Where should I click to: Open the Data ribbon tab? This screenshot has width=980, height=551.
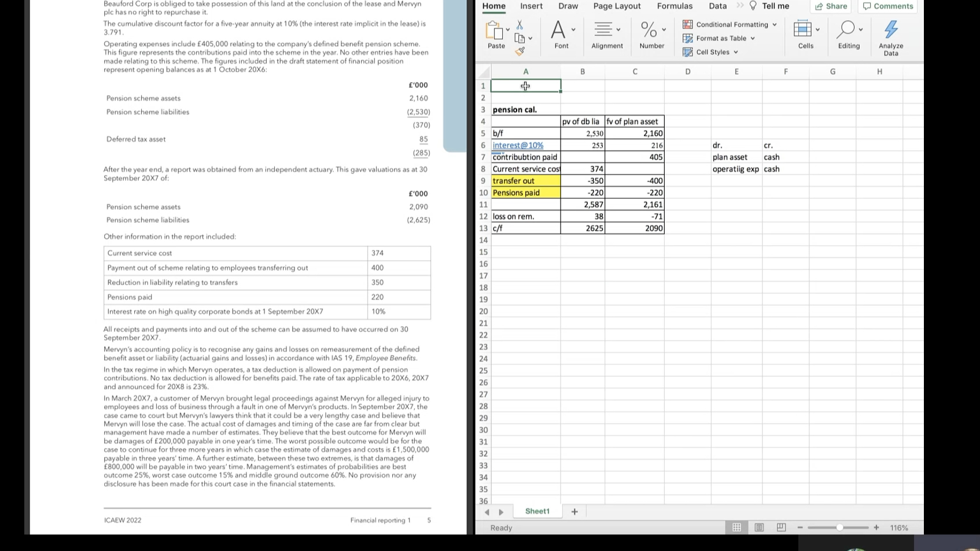[x=717, y=6]
